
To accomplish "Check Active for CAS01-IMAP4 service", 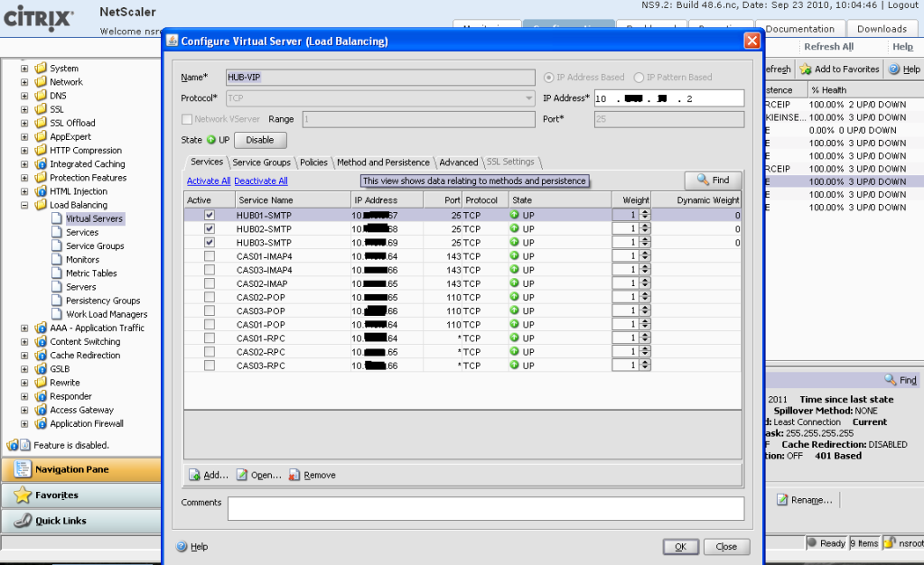I will point(210,255).
